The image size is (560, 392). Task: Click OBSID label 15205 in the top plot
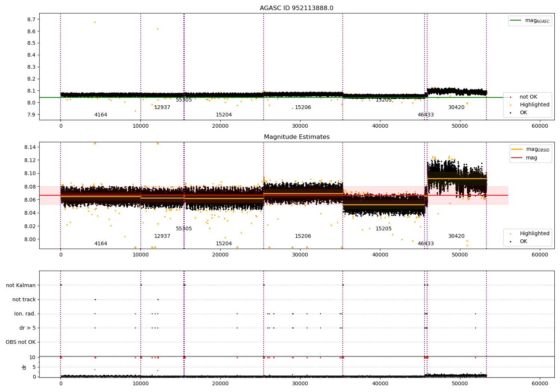(383, 100)
